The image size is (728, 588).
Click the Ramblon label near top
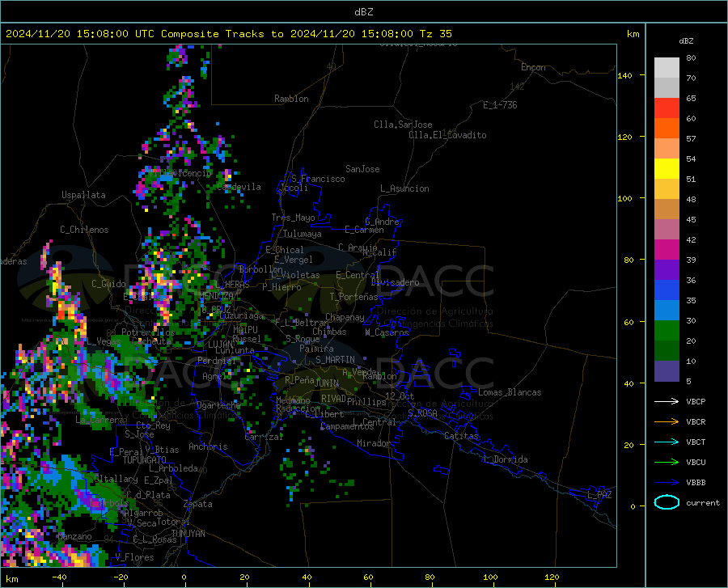(291, 99)
